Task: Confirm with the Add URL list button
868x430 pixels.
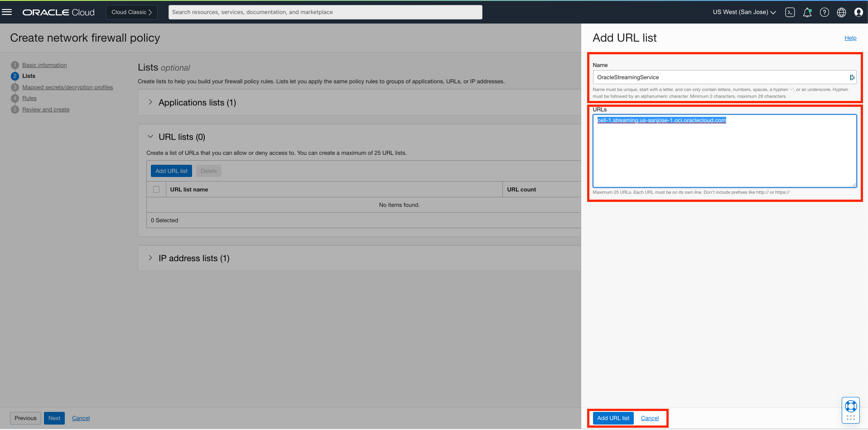Action: (612, 418)
